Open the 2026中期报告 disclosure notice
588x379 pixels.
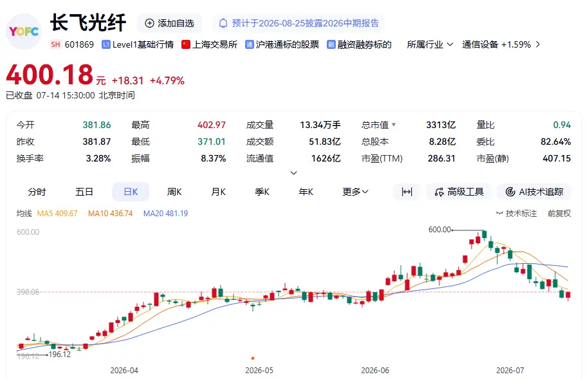pyautogui.click(x=299, y=23)
